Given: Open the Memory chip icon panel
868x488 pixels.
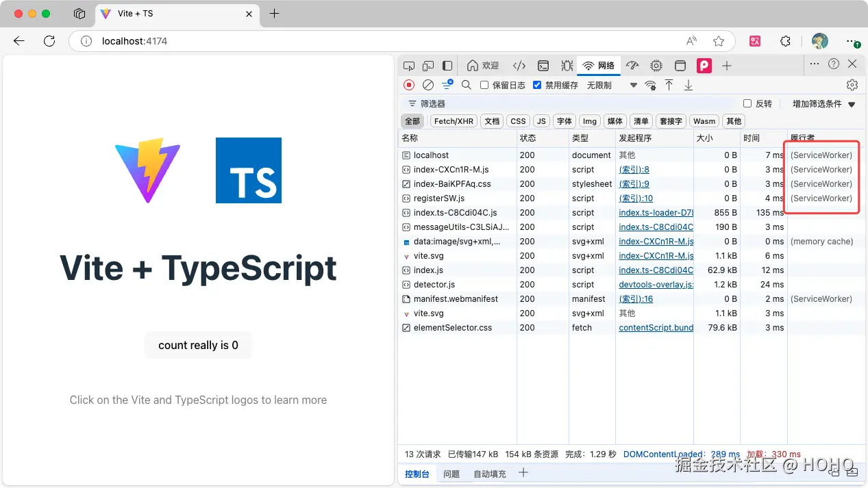Looking at the screenshot, I should click(656, 66).
